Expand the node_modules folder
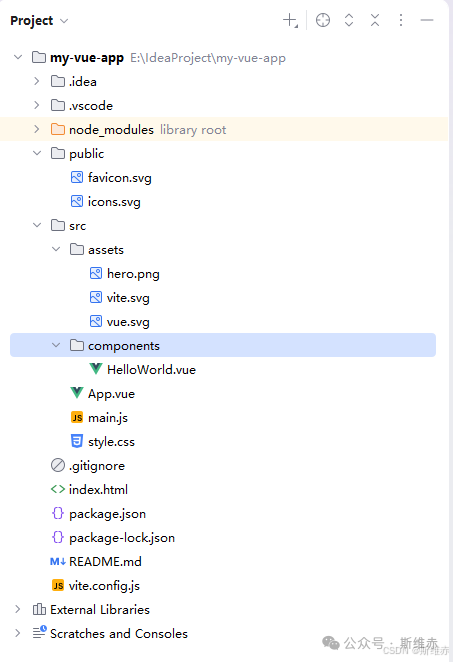Image resolution: width=453 pixels, height=662 pixels. pos(37,129)
